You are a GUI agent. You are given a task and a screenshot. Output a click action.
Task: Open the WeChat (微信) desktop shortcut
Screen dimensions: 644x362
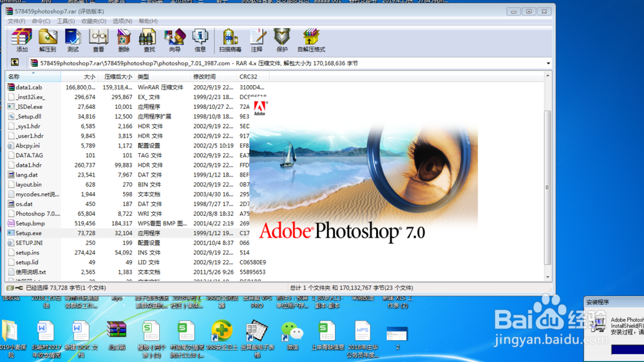click(x=292, y=336)
